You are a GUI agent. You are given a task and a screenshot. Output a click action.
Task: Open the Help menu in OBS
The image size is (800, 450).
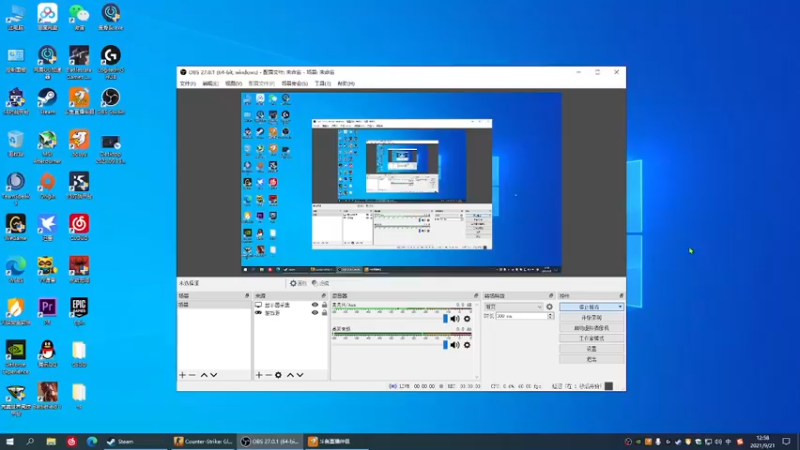(346, 83)
